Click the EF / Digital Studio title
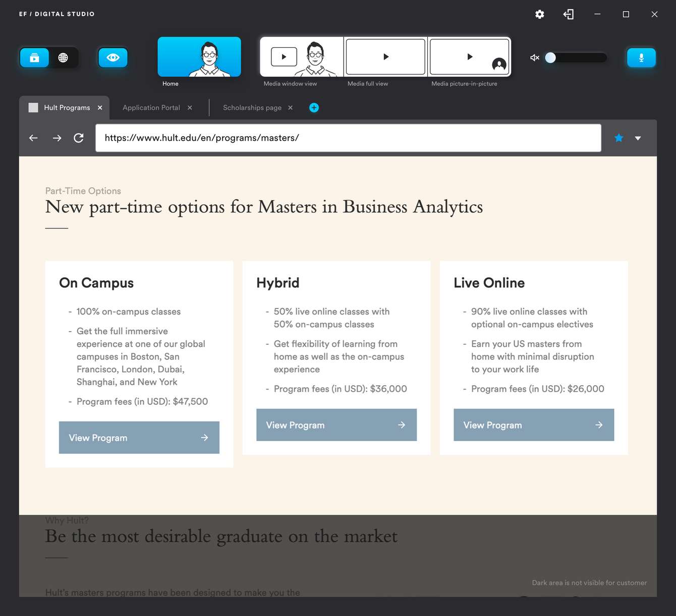676x616 pixels. pyautogui.click(x=57, y=14)
